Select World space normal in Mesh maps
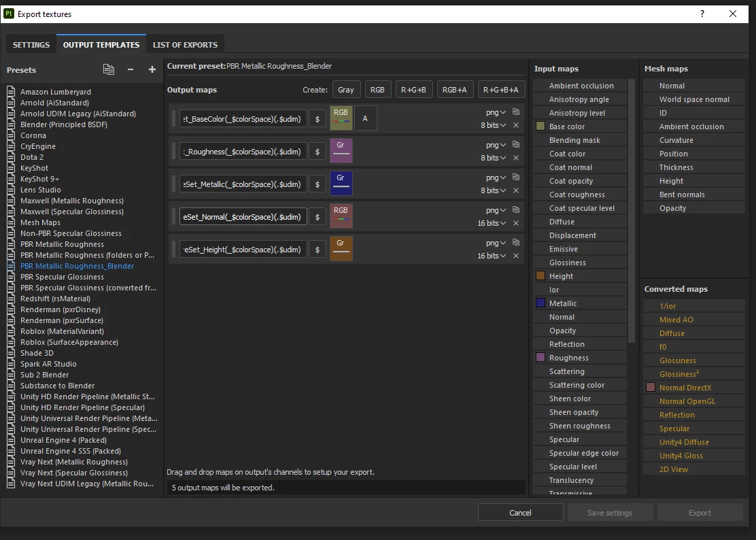The height and width of the screenshot is (540, 756). pos(694,99)
